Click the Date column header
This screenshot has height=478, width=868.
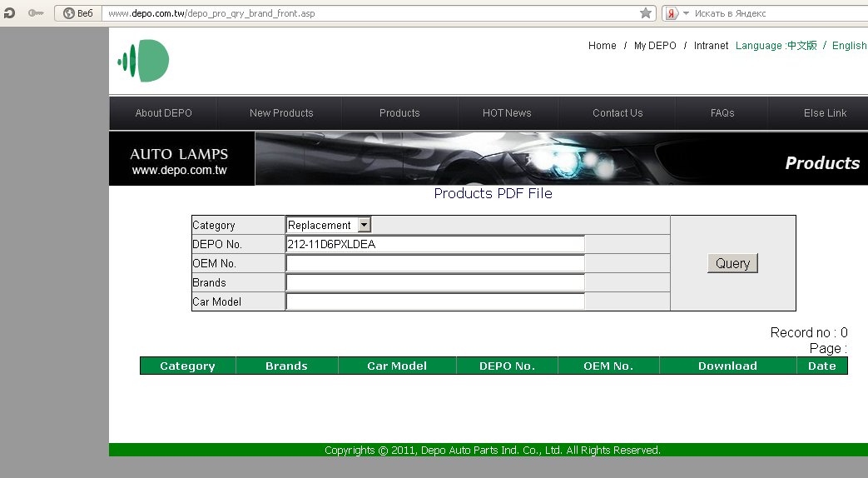822,366
